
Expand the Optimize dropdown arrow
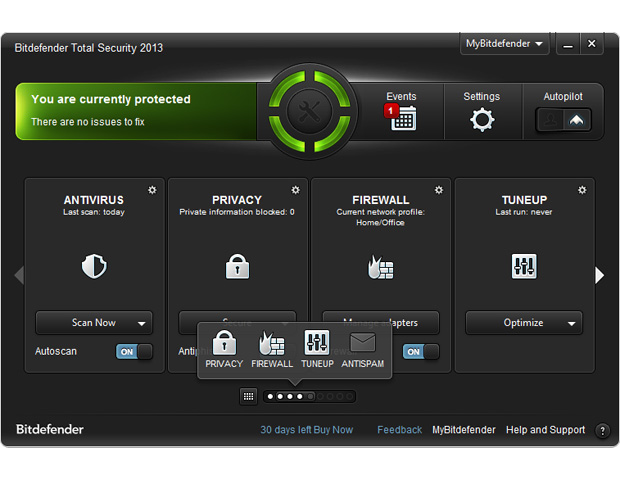[x=572, y=323]
